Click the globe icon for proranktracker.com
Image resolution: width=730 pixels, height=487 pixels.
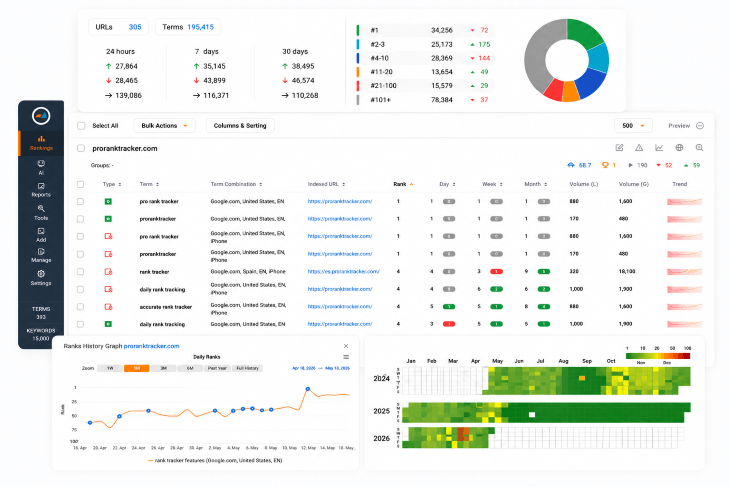pyautogui.click(x=679, y=148)
